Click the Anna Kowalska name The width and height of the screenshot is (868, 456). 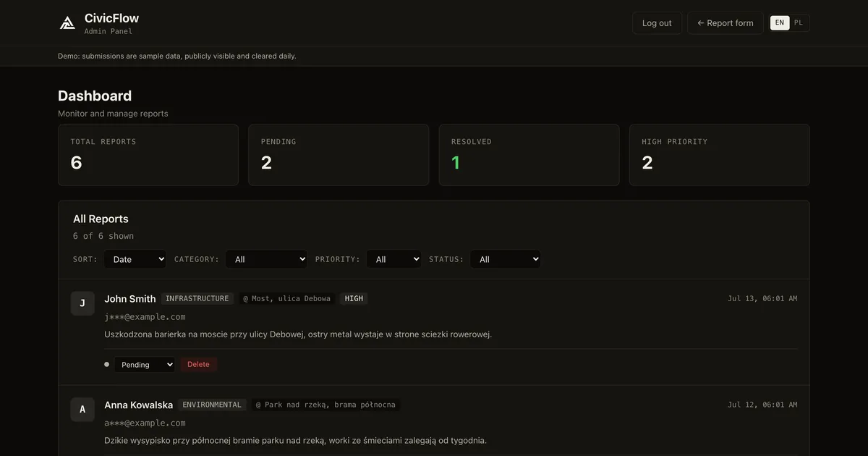(x=139, y=405)
